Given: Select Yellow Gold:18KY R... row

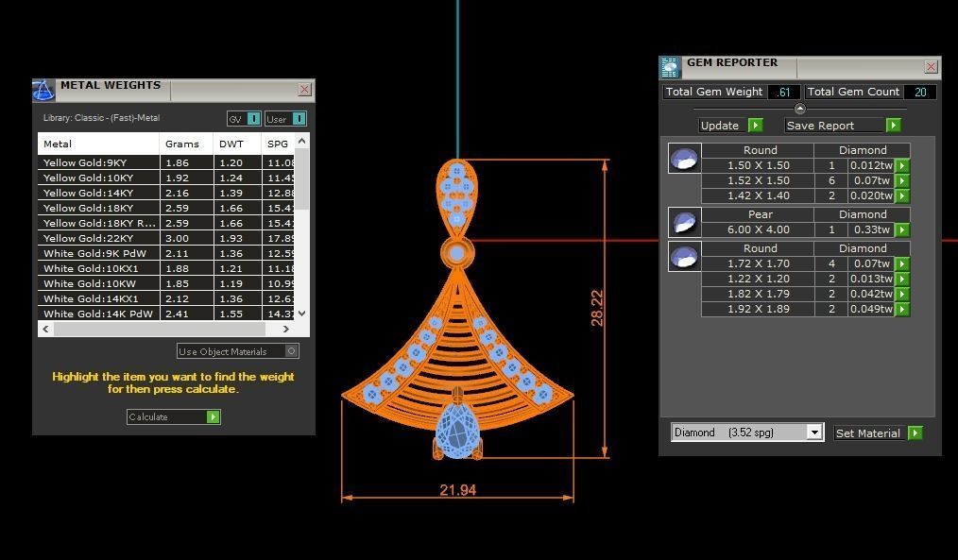Looking at the screenshot, I should (x=165, y=224).
